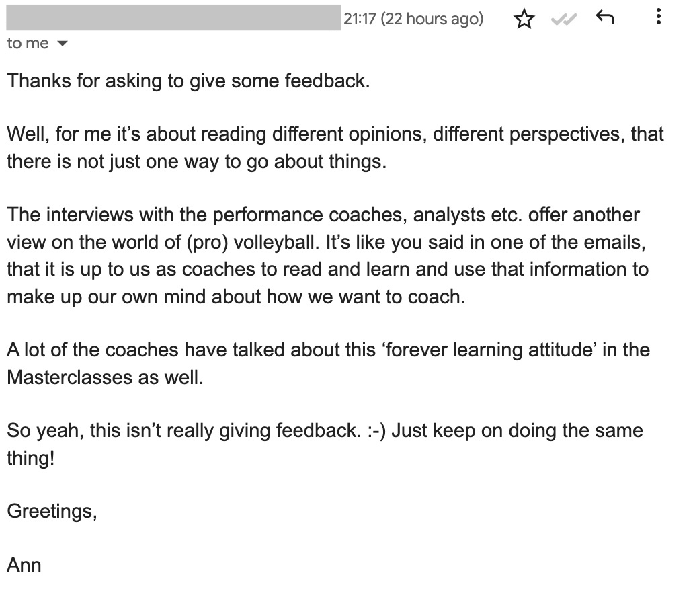
Task: Click the paragraph beginning "The interviews with"
Action: [327, 256]
